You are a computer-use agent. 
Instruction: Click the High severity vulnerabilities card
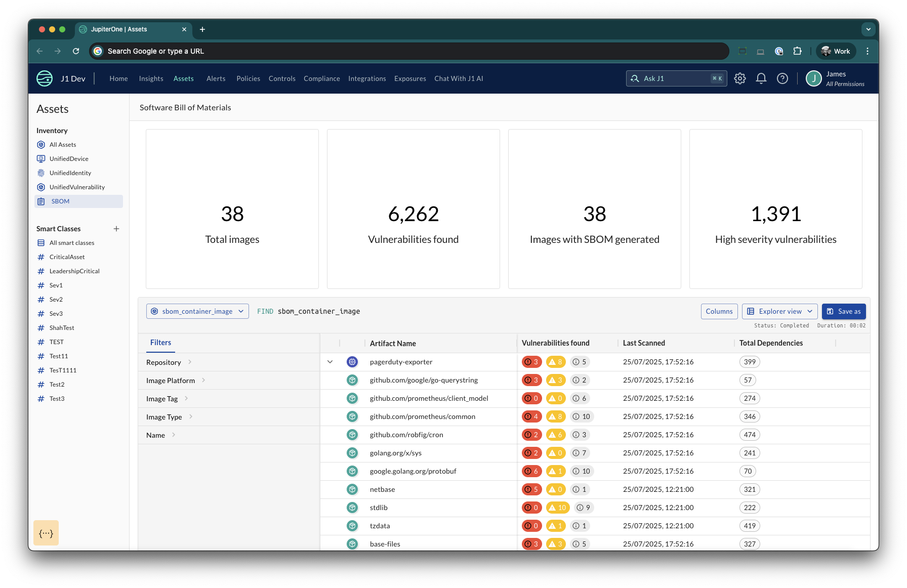tap(776, 209)
